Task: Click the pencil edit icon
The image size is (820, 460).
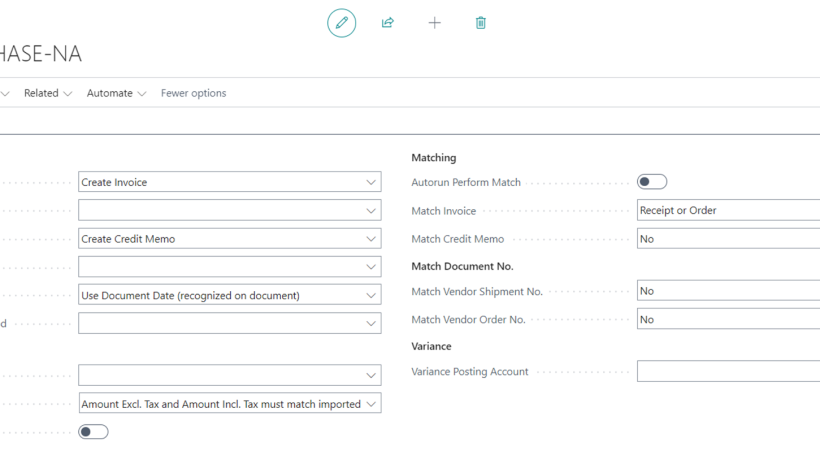Action: [x=341, y=23]
